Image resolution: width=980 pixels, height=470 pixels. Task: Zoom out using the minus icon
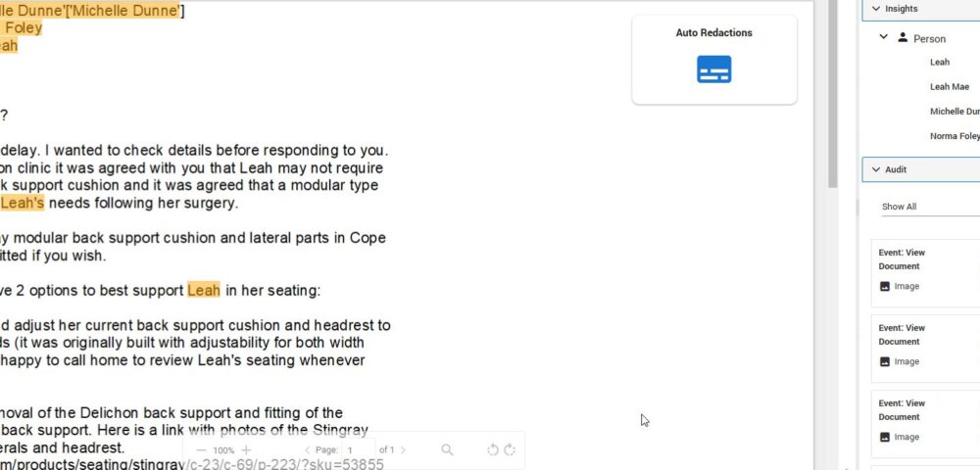coord(202,450)
